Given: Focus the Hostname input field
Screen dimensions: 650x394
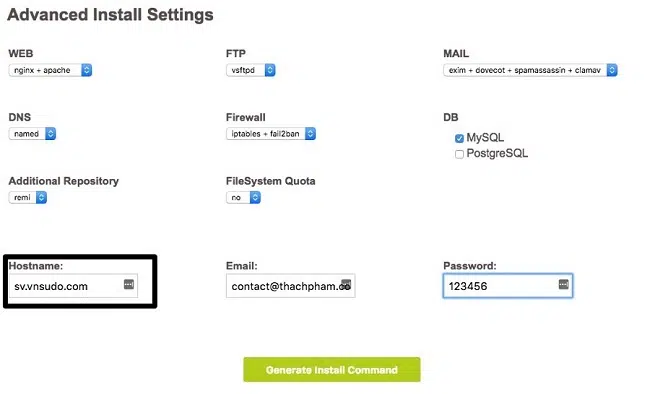Looking at the screenshot, I should pyautogui.click(x=73, y=286).
